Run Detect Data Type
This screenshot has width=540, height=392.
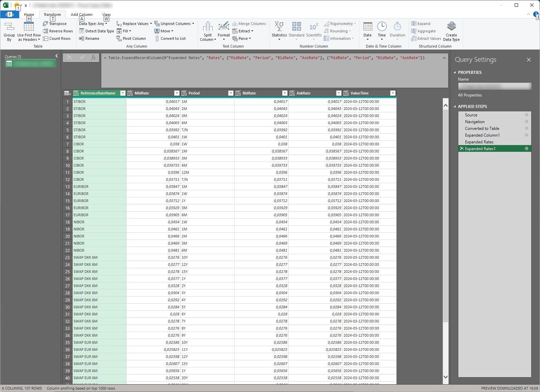97,31
